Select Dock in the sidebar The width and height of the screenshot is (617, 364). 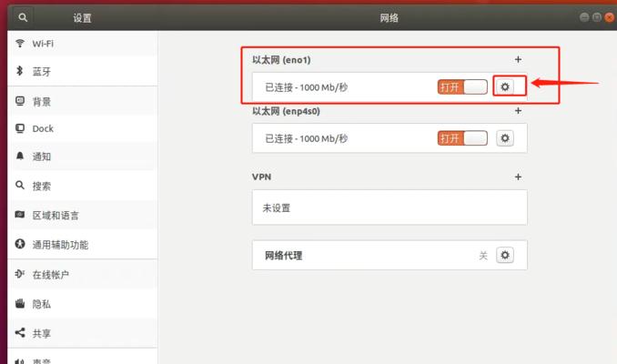[x=83, y=128]
